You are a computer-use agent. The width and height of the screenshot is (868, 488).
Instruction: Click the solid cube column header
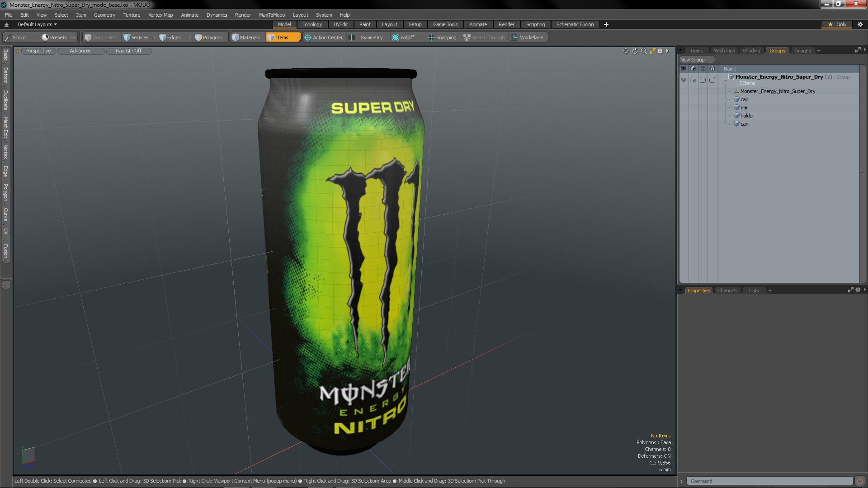point(712,69)
